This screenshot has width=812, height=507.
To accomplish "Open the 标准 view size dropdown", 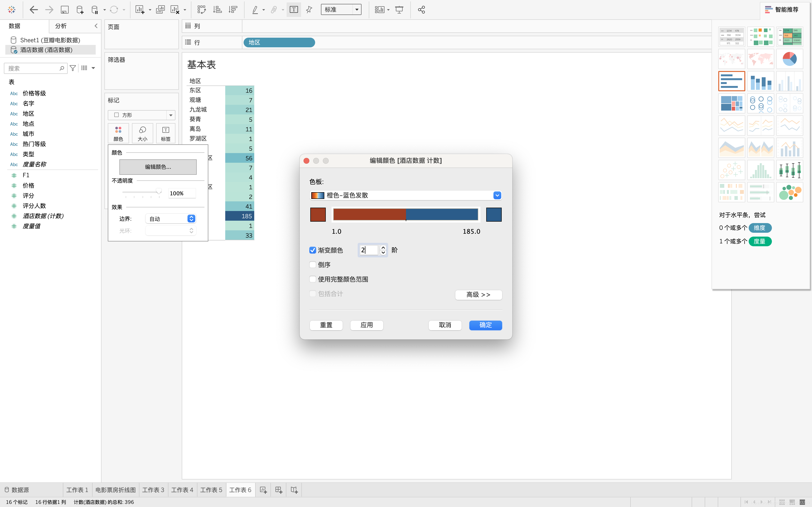I will click(x=357, y=10).
